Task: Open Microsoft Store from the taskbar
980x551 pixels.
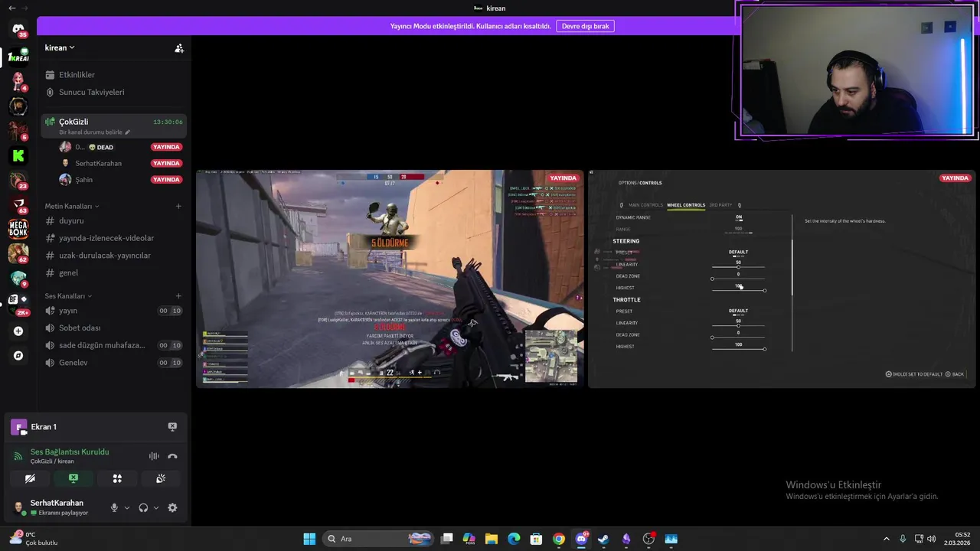Action: click(537, 539)
